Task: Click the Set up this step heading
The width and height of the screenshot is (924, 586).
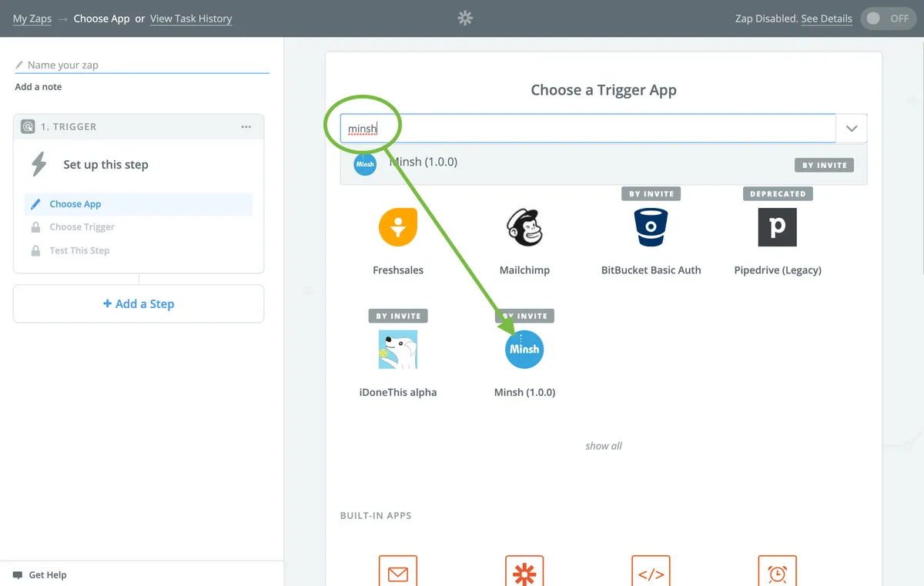Action: point(105,165)
